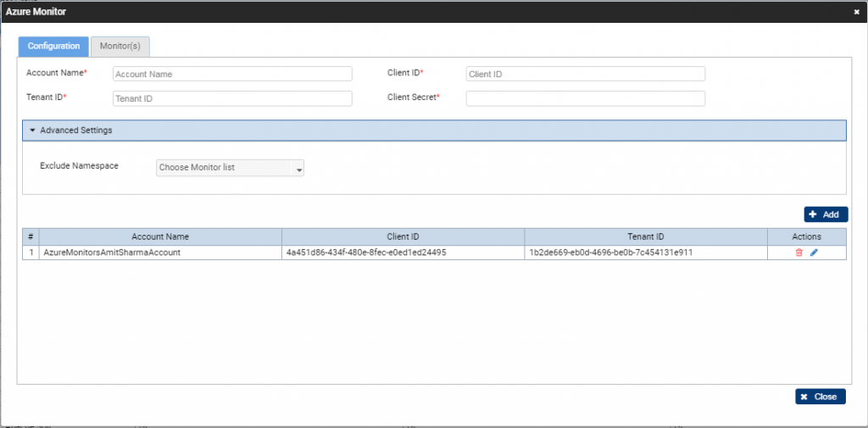The width and height of the screenshot is (868, 428).
Task: Focus the Account Name input field
Action: tap(232, 74)
